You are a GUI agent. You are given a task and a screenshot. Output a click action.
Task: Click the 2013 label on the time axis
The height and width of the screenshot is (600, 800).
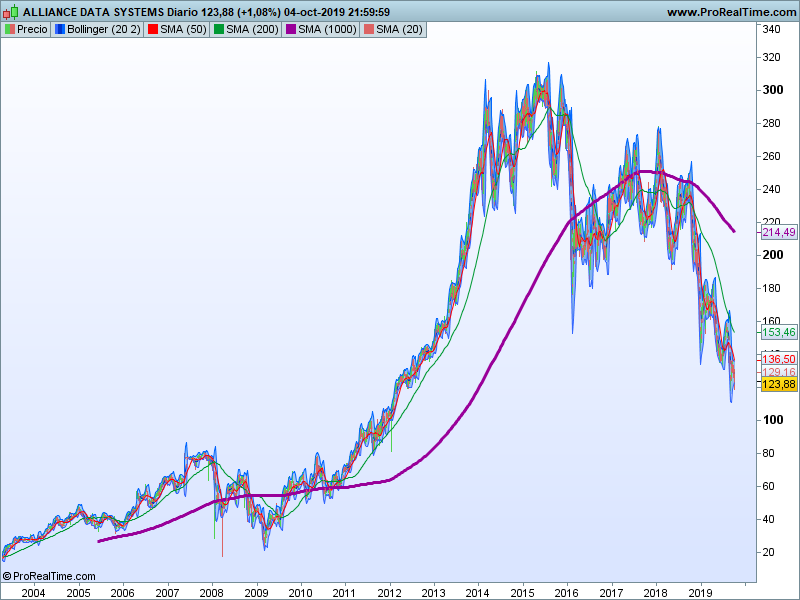tap(434, 593)
